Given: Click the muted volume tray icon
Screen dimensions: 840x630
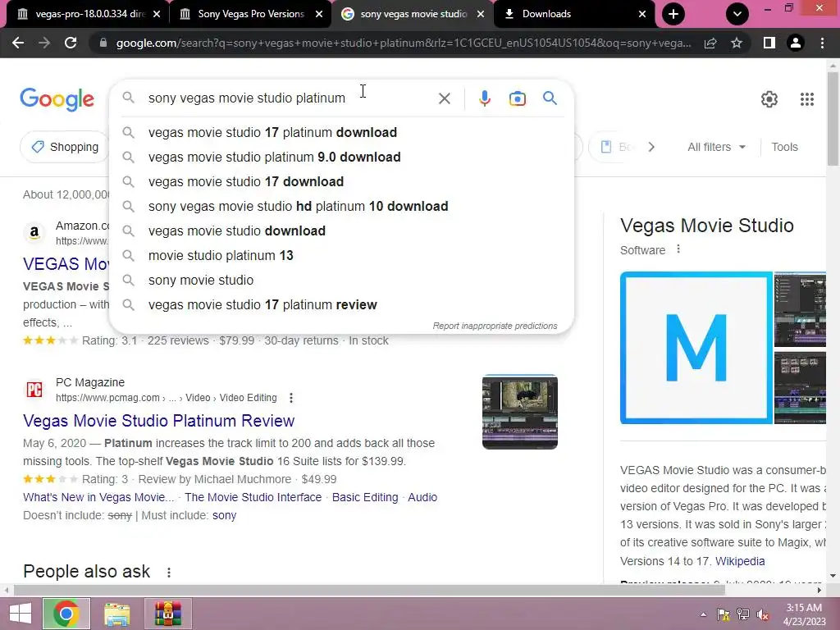Looking at the screenshot, I should 762,614.
